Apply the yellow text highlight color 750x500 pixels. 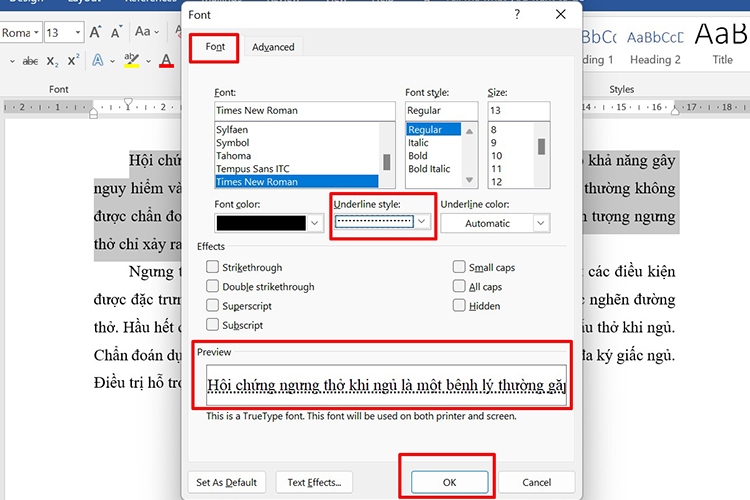[x=132, y=61]
